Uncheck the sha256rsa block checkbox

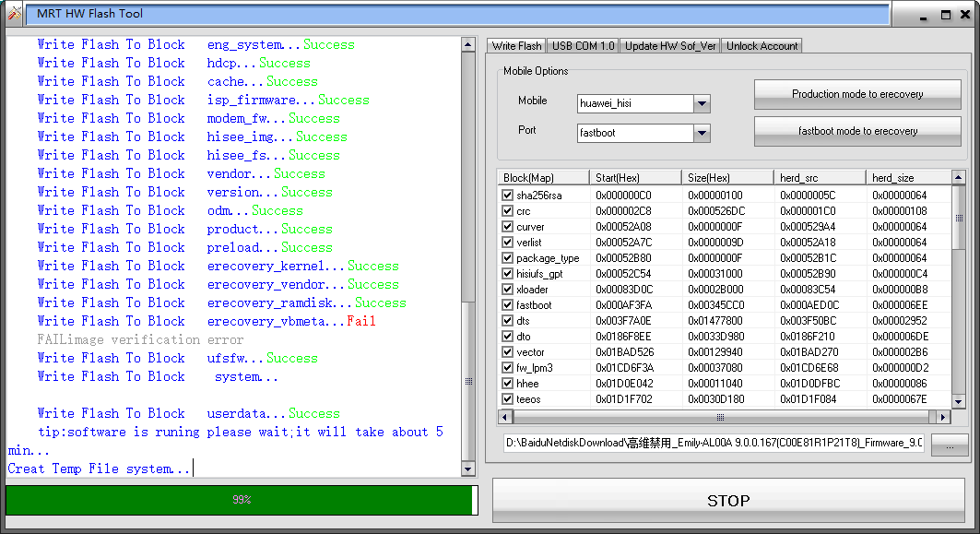tap(507, 196)
